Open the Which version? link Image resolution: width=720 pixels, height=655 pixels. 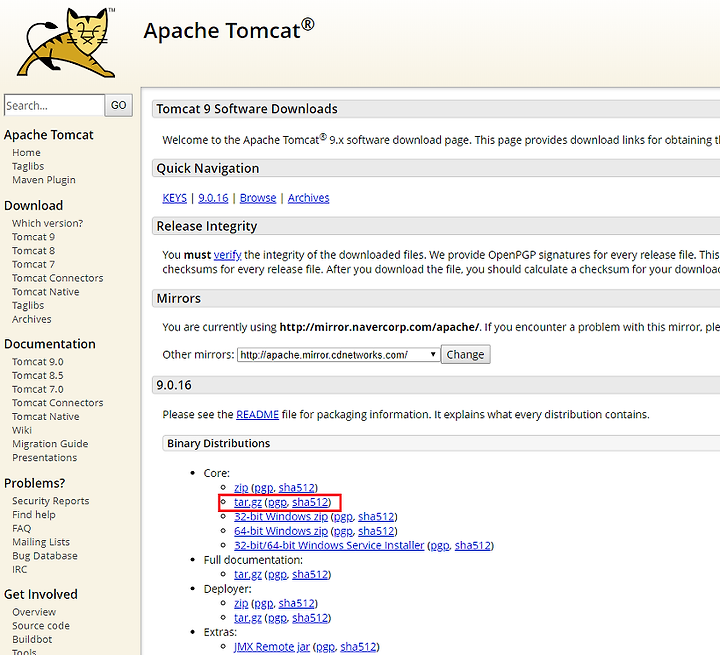[47, 223]
